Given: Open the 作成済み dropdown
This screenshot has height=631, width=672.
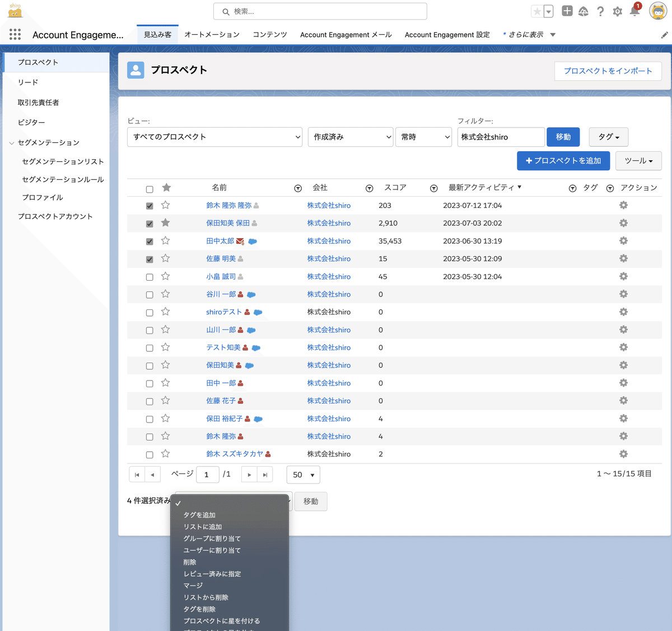Looking at the screenshot, I should [351, 137].
